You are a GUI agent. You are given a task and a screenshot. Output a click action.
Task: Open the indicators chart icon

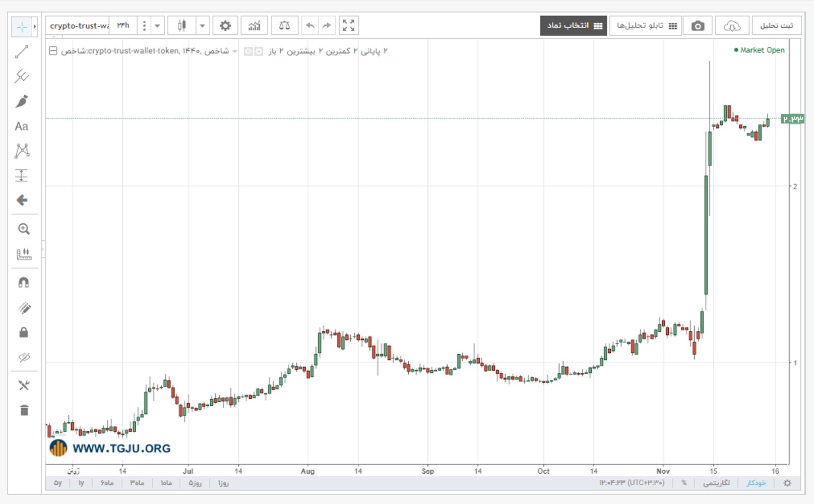point(255,25)
